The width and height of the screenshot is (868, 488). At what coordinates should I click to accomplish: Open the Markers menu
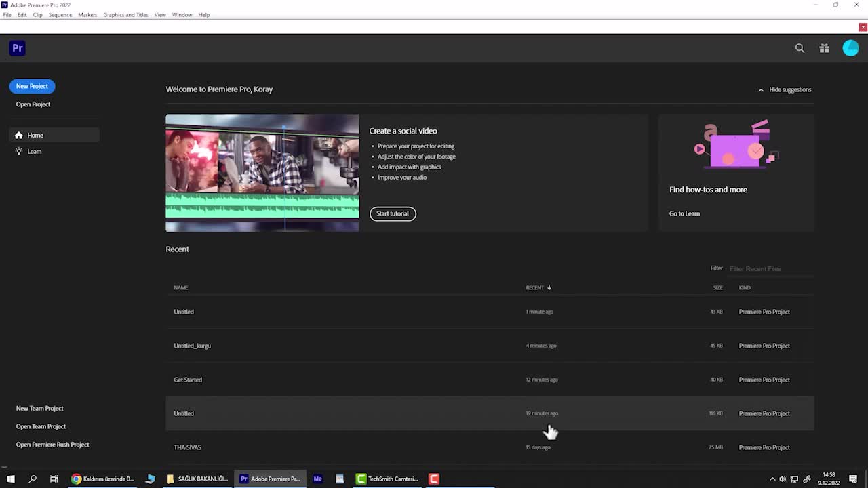87,14
